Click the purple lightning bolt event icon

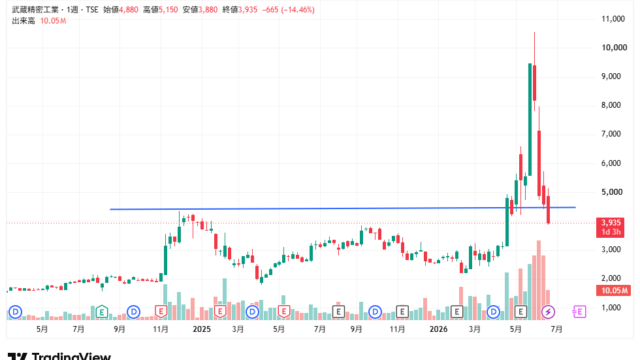pyautogui.click(x=548, y=312)
